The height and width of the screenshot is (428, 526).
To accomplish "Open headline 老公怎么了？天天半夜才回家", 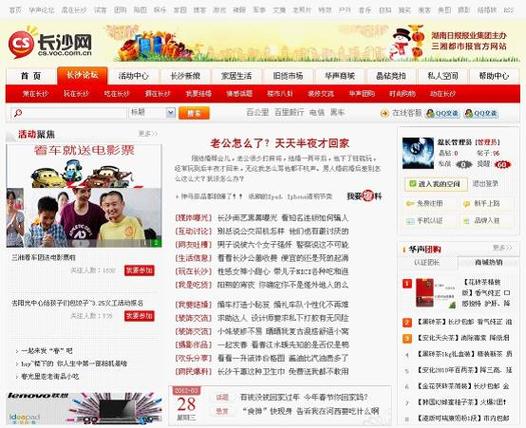I will pyautogui.click(x=280, y=144).
